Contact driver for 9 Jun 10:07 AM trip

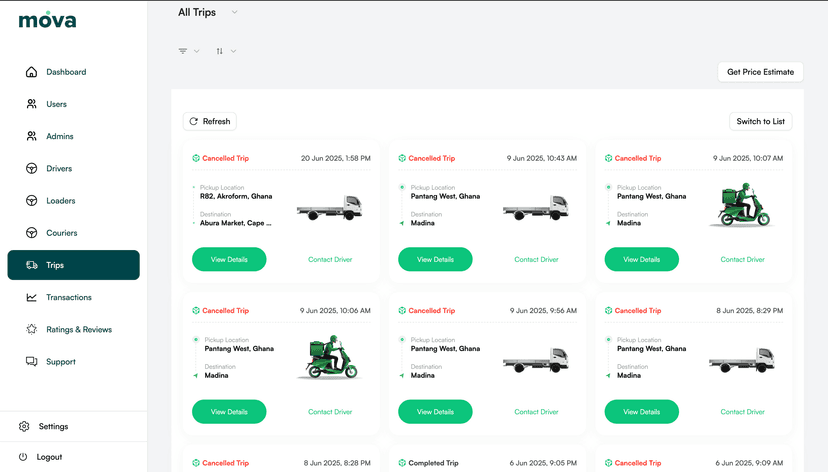click(742, 259)
